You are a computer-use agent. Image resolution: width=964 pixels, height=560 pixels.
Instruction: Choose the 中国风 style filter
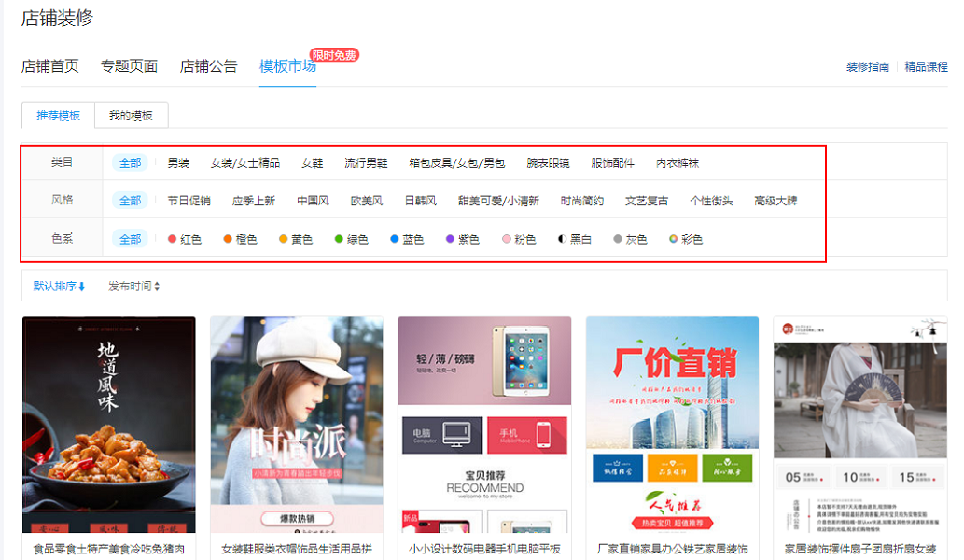pos(313,201)
